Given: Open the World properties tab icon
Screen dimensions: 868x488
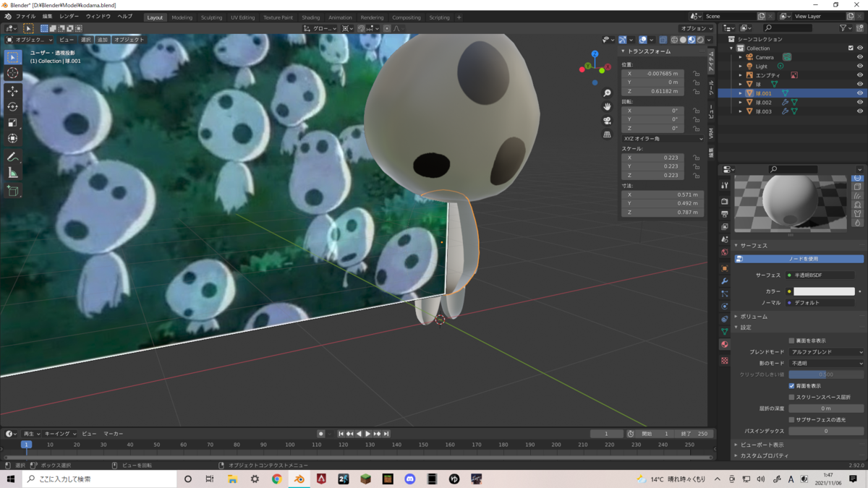Looking at the screenshot, I should tap(725, 252).
